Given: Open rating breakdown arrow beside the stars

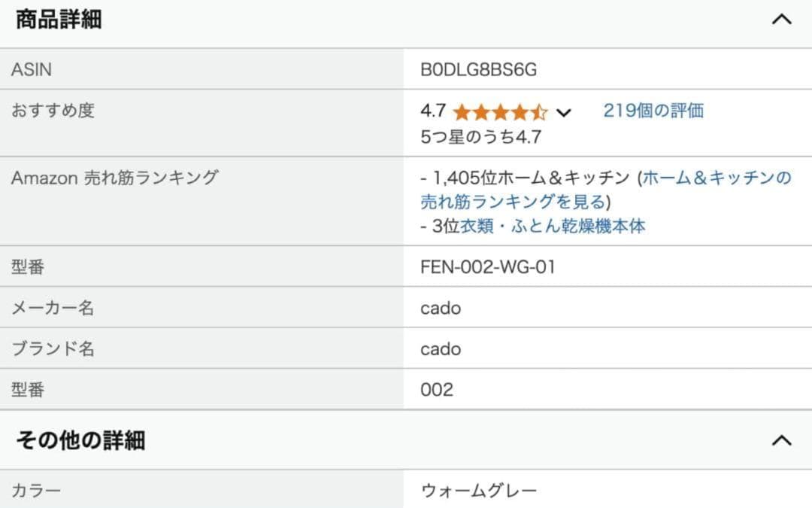Looking at the screenshot, I should pos(564,113).
